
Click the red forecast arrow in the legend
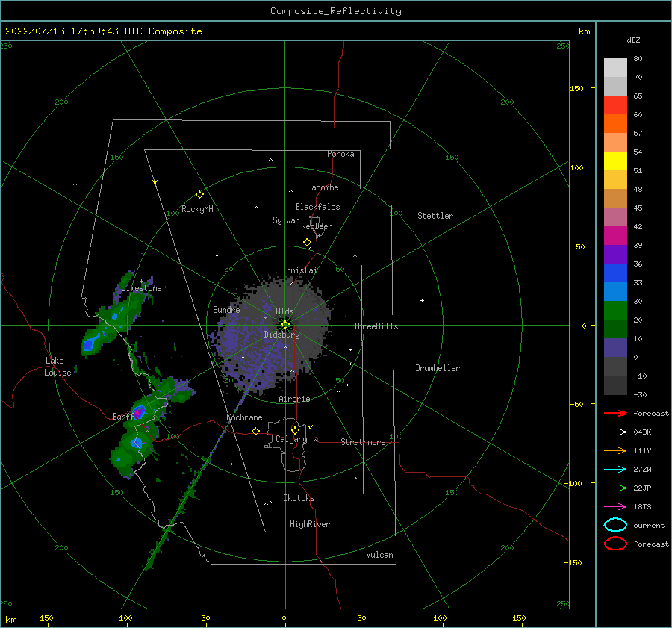[615, 413]
